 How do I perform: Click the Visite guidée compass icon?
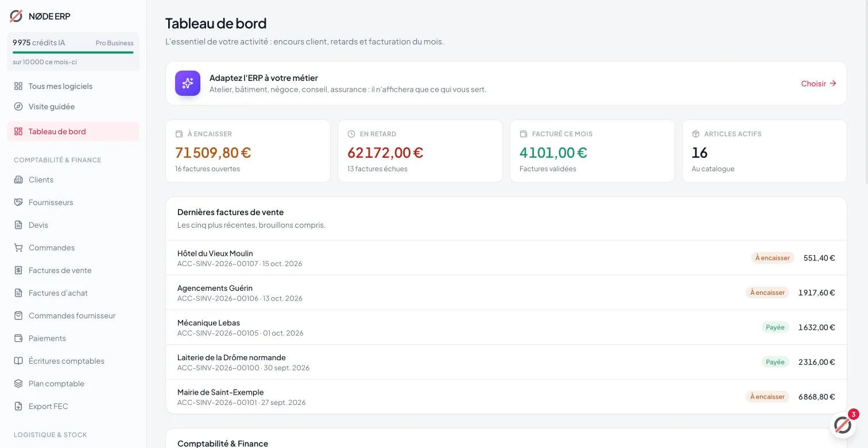[18, 107]
